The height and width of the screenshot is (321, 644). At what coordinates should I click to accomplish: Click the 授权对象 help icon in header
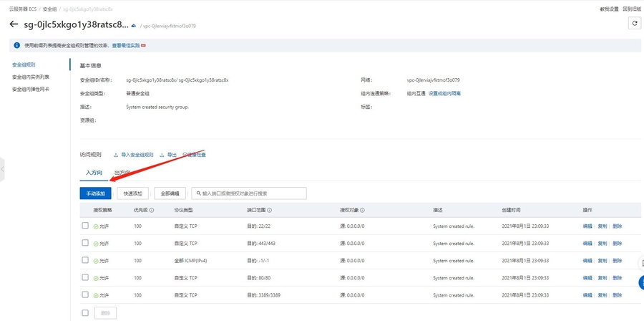363,210
